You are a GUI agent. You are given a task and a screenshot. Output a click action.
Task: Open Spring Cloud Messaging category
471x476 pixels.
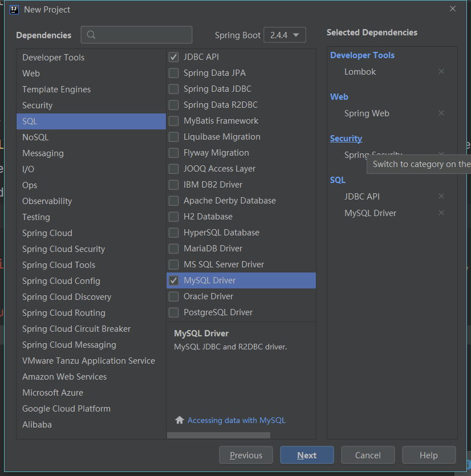[91, 345]
